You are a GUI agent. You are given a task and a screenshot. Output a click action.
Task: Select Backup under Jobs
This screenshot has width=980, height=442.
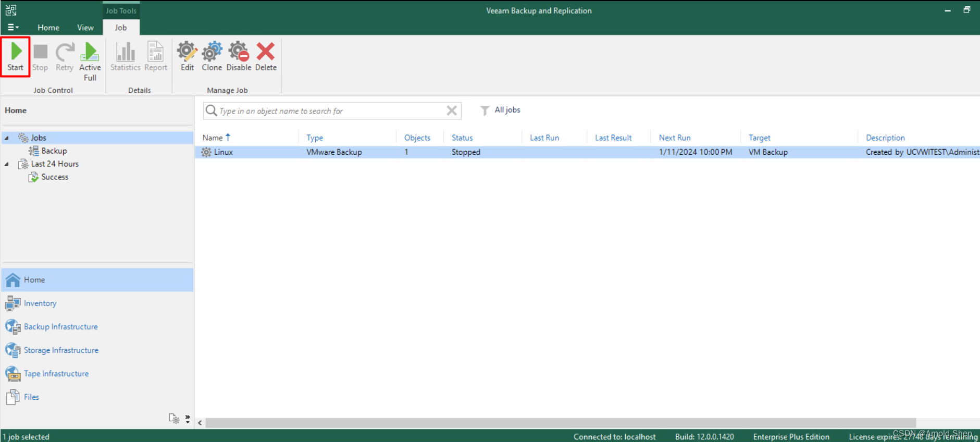pyautogui.click(x=54, y=151)
